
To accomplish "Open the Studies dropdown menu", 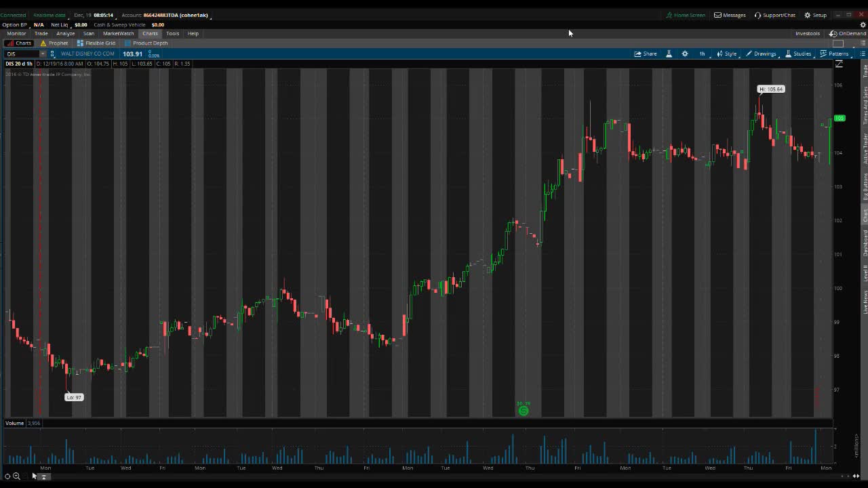I will pos(798,54).
